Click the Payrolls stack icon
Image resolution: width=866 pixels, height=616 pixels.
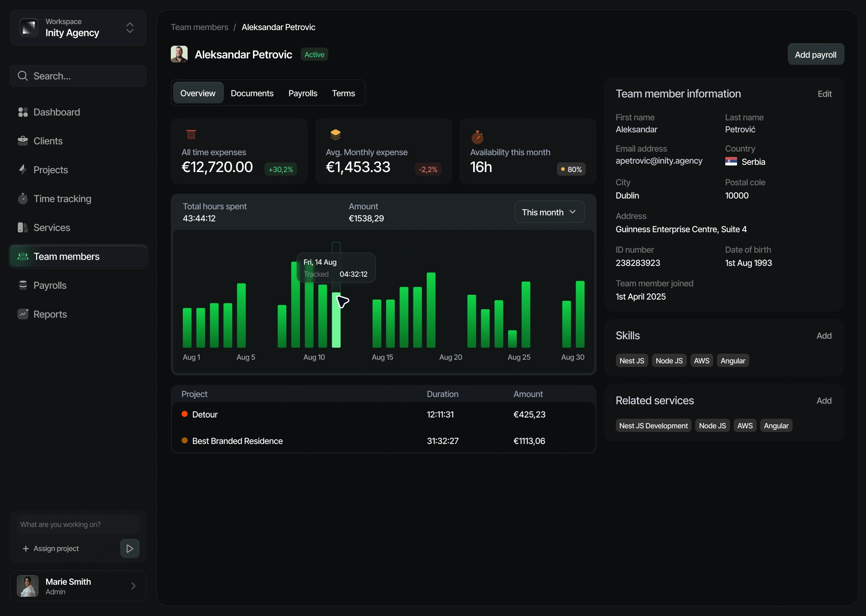click(23, 285)
